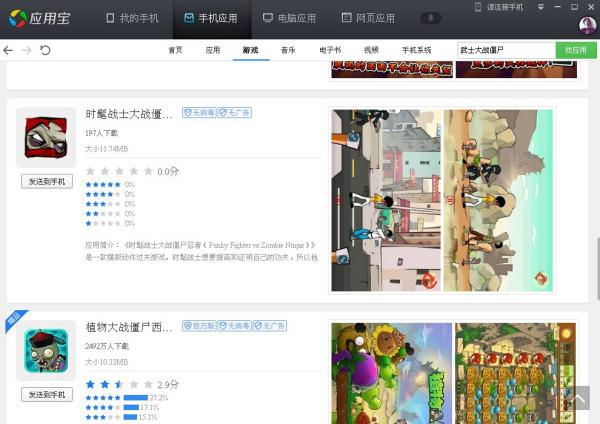600x424 pixels.
Task: View the garden gameplay screenshot of 植物大战僵尸
Action: [x=515, y=373]
